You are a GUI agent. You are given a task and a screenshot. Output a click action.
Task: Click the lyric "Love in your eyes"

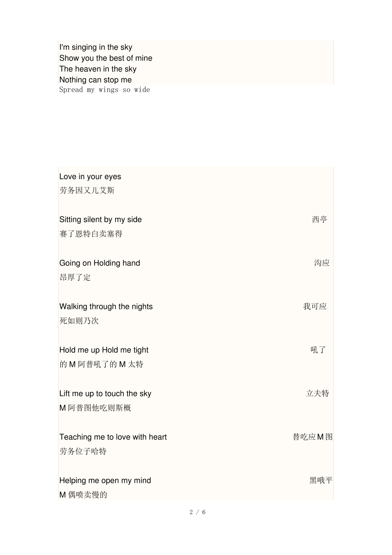click(x=90, y=177)
